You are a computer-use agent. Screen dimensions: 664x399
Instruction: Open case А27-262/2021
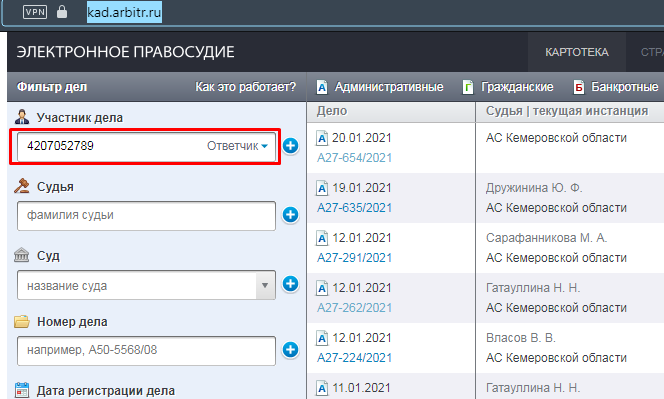pyautogui.click(x=354, y=308)
